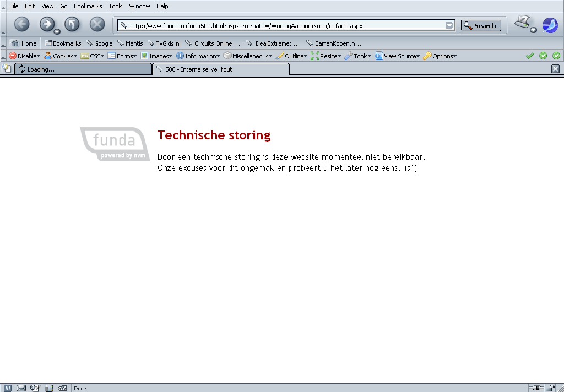564x392 pixels.
Task: Expand the Forward button history dropdown
Action: pyautogui.click(x=57, y=31)
